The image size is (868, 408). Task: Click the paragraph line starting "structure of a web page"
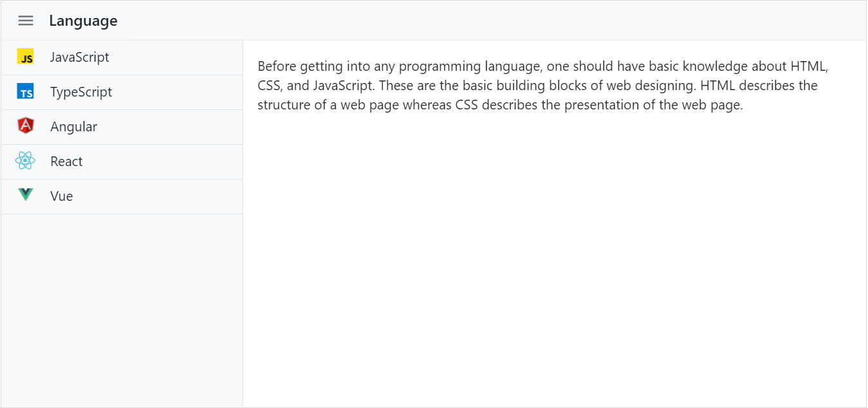point(500,105)
